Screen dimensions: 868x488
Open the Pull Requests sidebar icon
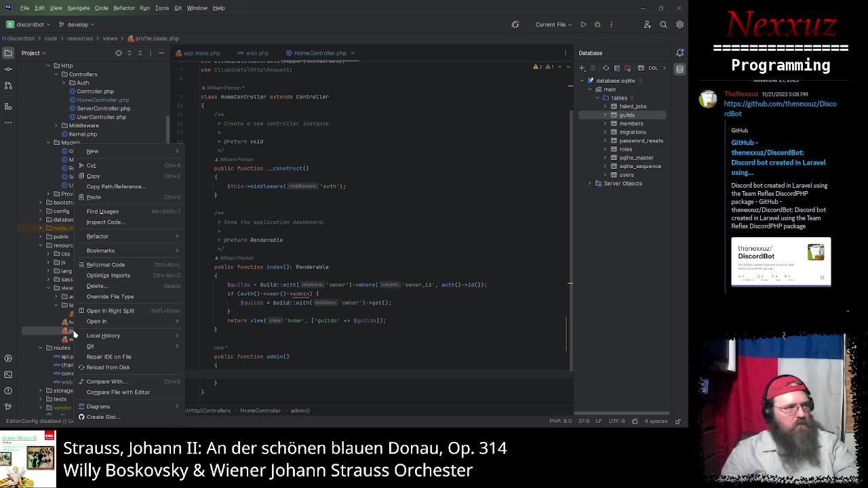tap(8, 85)
